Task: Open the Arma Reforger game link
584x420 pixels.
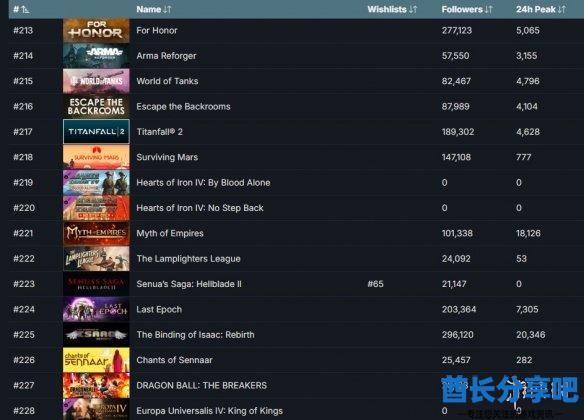Action: pyautogui.click(x=166, y=56)
